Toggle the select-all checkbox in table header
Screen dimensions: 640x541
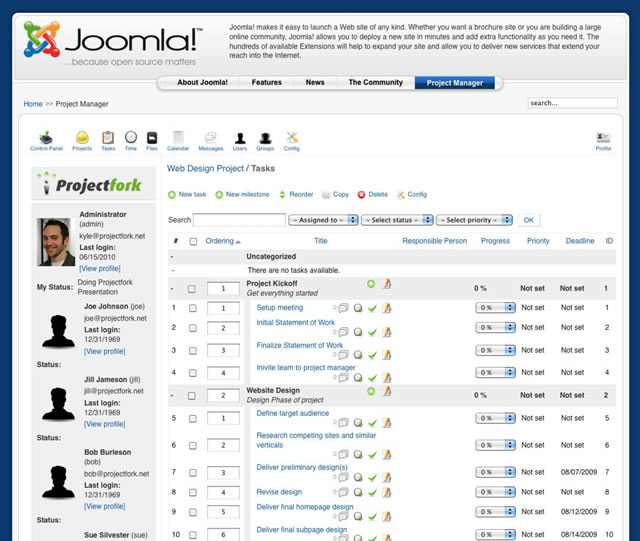coord(192,241)
